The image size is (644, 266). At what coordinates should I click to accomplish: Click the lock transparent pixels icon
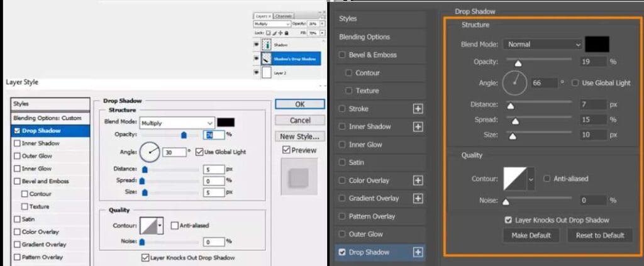click(x=268, y=33)
